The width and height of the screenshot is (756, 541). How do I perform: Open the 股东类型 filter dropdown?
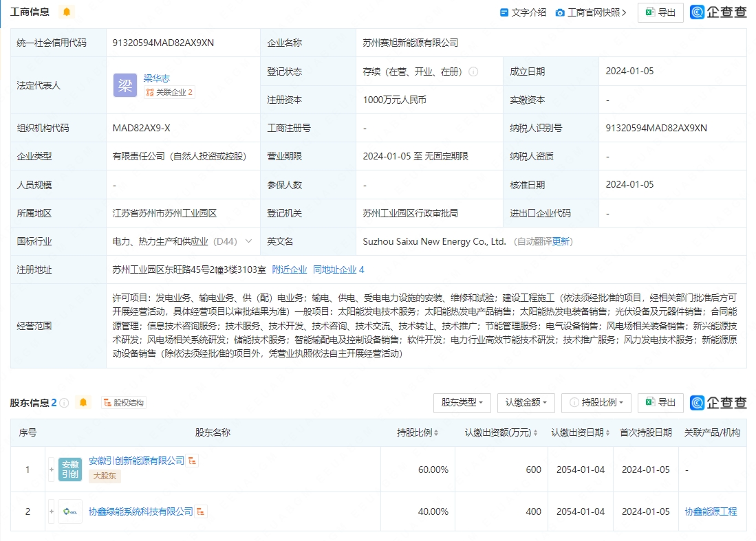[462, 402]
